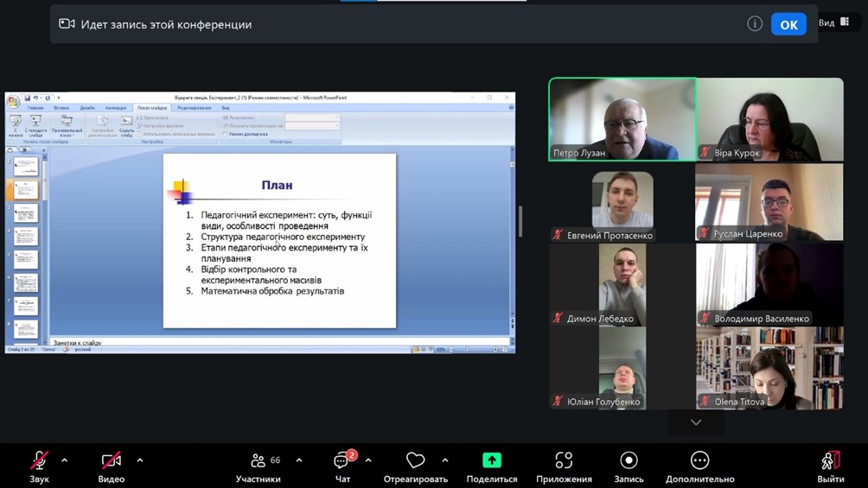Select Olena Titova's video tile
Screen dimensions: 868x488
point(769,367)
